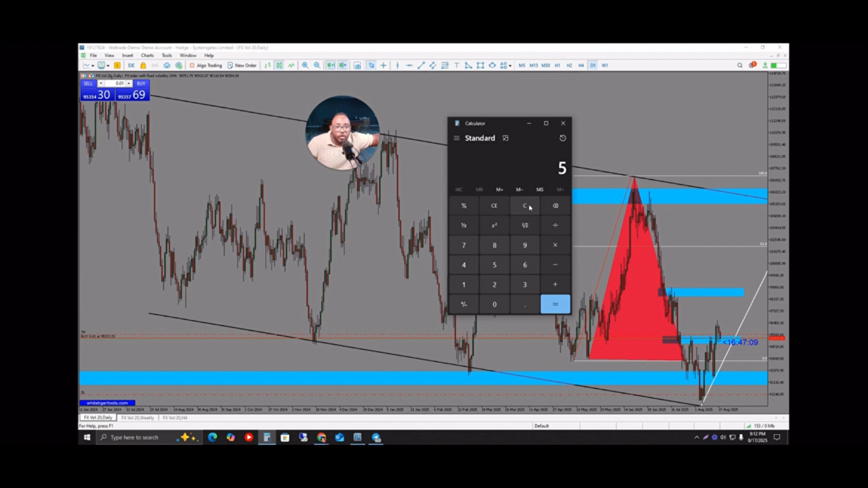Select the text label tool

pyautogui.click(x=457, y=65)
